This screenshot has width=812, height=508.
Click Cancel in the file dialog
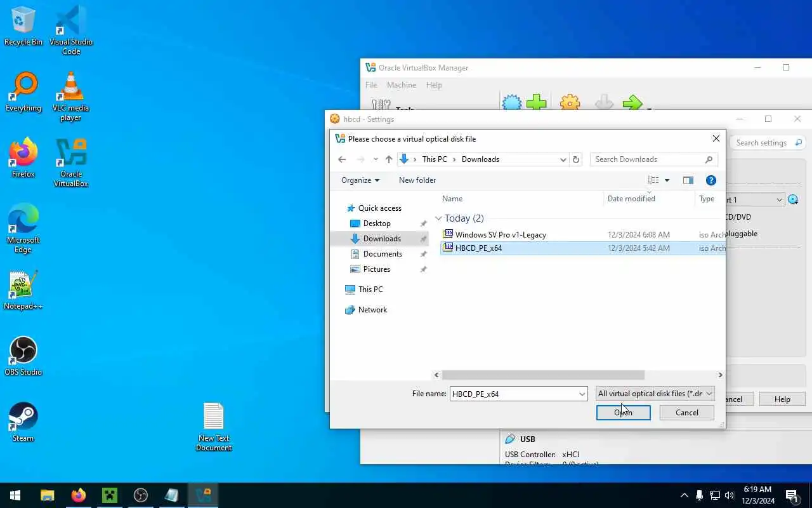[686, 413]
